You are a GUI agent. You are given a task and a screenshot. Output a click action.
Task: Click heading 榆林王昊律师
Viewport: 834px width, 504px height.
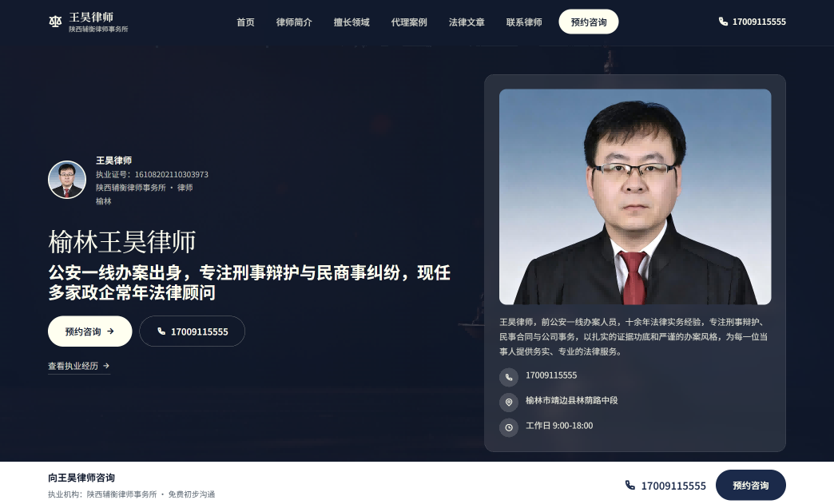pyautogui.click(x=121, y=242)
